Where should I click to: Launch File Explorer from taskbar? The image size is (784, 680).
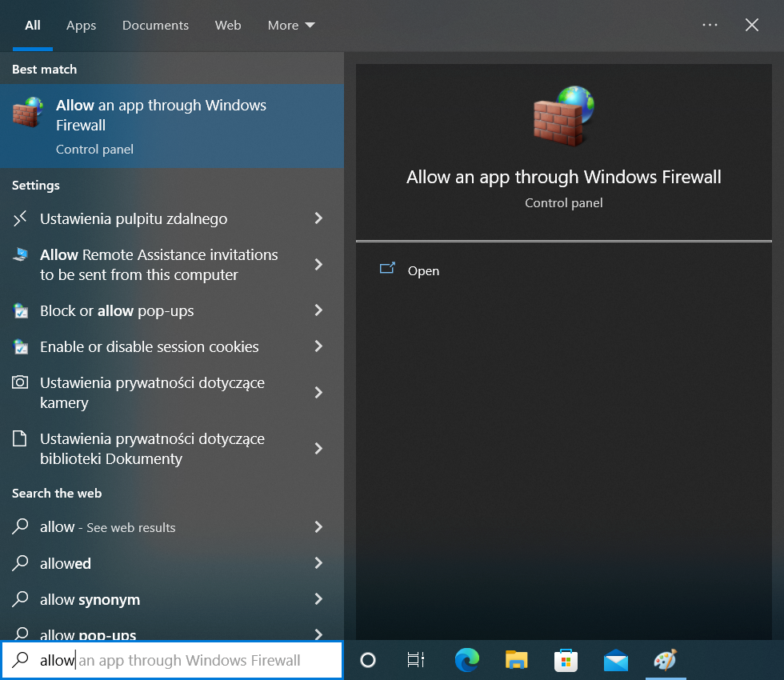[517, 660]
